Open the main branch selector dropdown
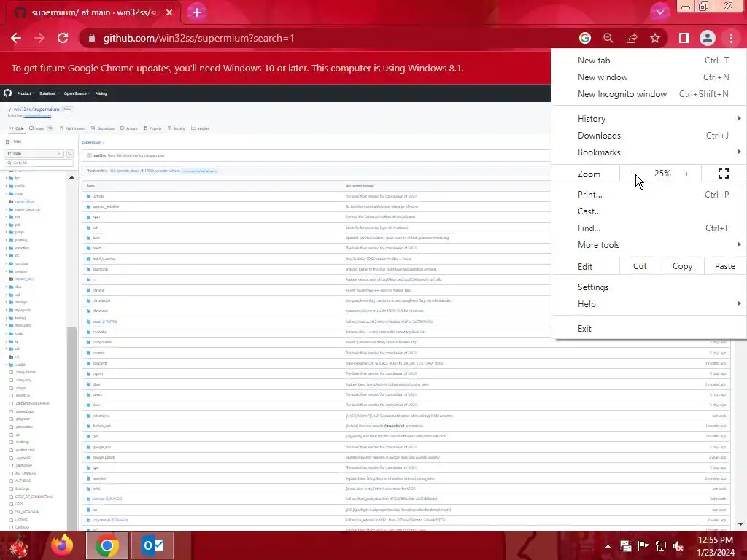This screenshot has width=747, height=560. tap(35, 153)
